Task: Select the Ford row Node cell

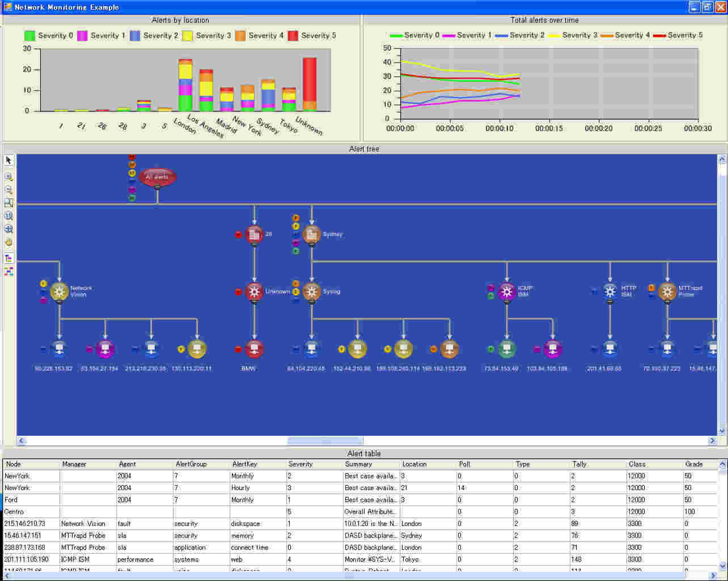Action: tap(31, 500)
